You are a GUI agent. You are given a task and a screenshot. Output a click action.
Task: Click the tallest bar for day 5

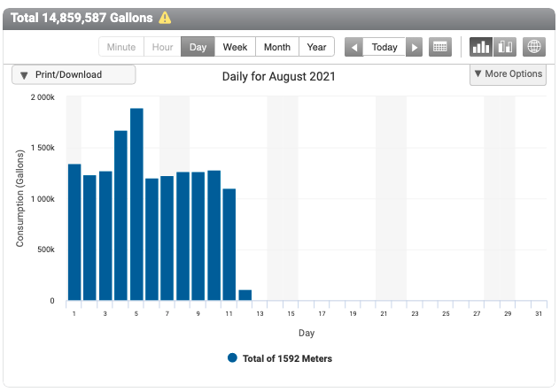point(136,205)
